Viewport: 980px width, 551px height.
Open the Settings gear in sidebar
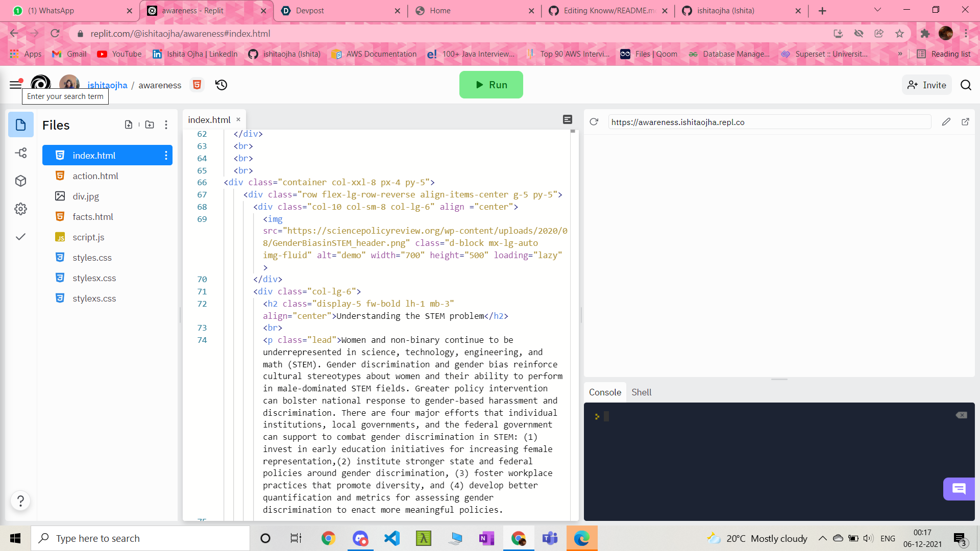click(x=21, y=209)
